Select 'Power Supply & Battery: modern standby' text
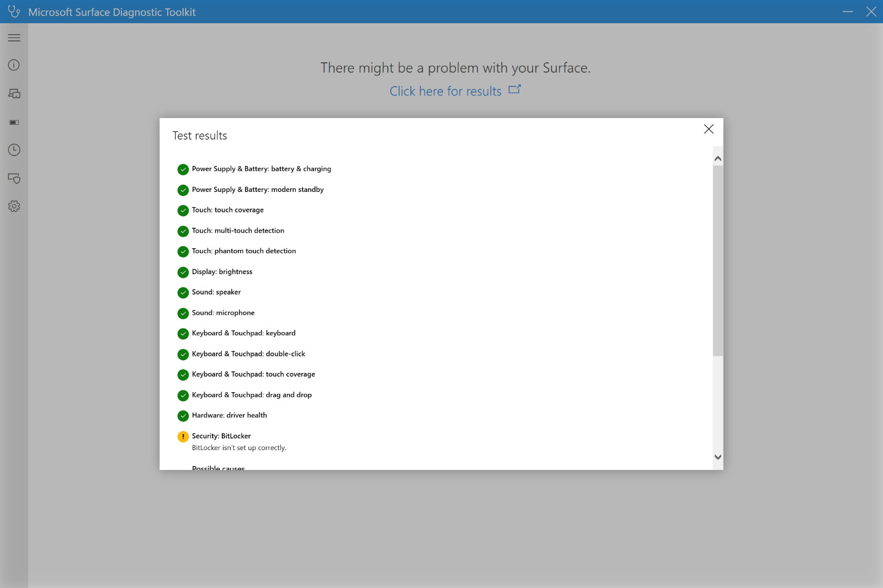The width and height of the screenshot is (883, 588). [x=258, y=189]
